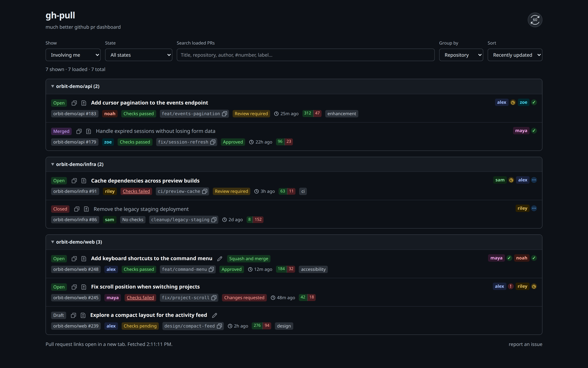Click the Changes requested badge on PR #245

tap(244, 298)
